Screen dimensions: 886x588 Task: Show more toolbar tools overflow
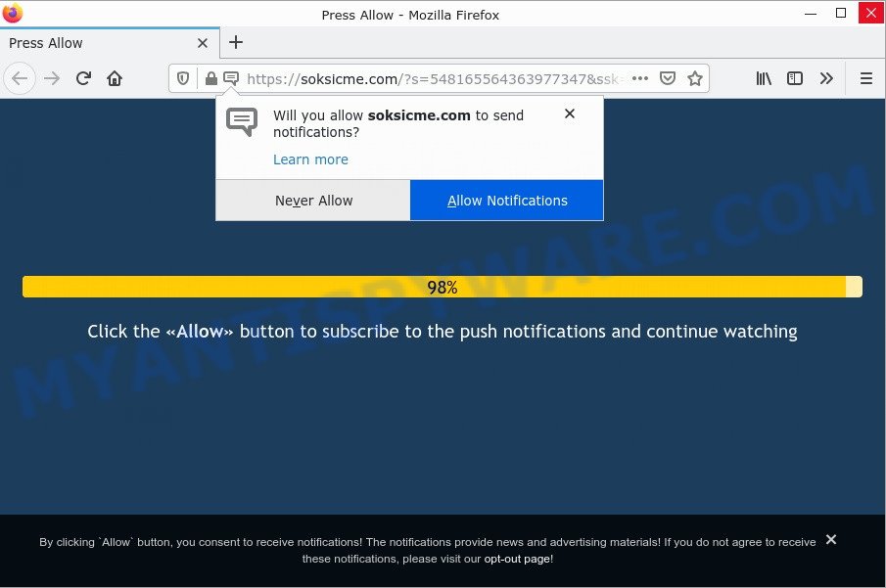tap(826, 78)
